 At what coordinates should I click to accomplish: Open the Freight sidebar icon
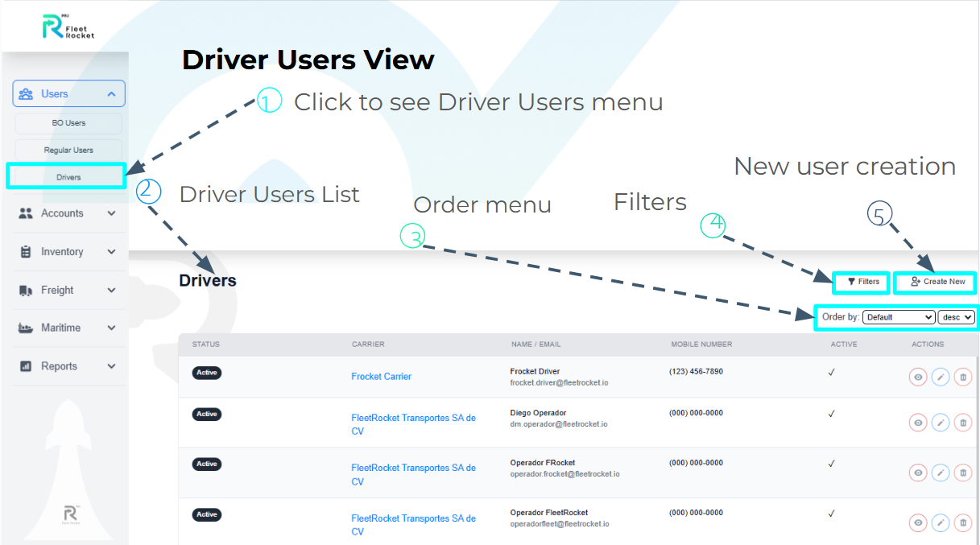tap(25, 290)
